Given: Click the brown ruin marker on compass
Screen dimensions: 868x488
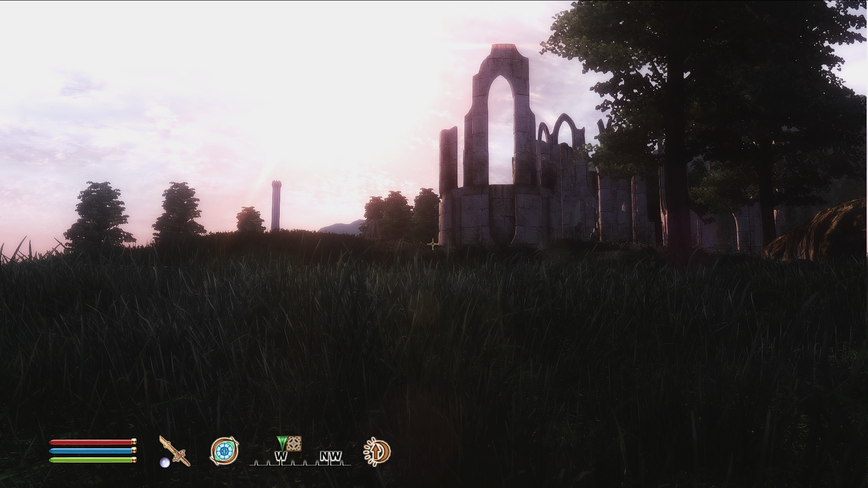Looking at the screenshot, I should pos(294,443).
